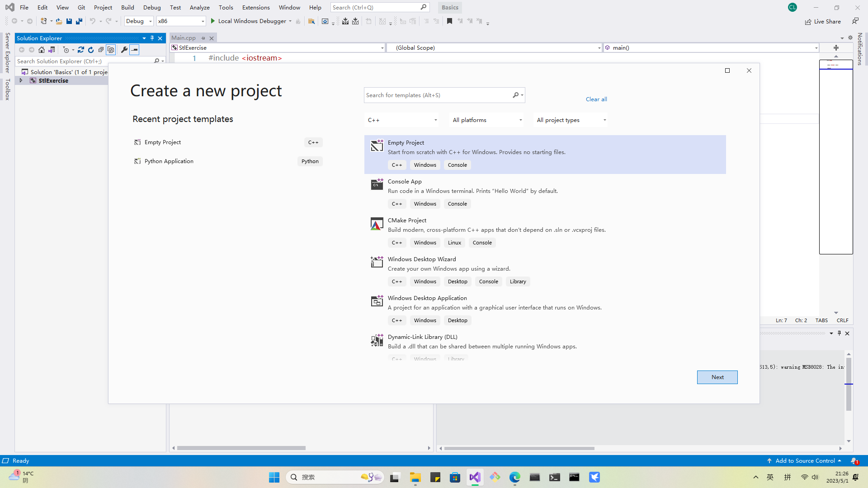The image size is (868, 488).
Task: Select the CMake Project template
Action: [x=545, y=232]
